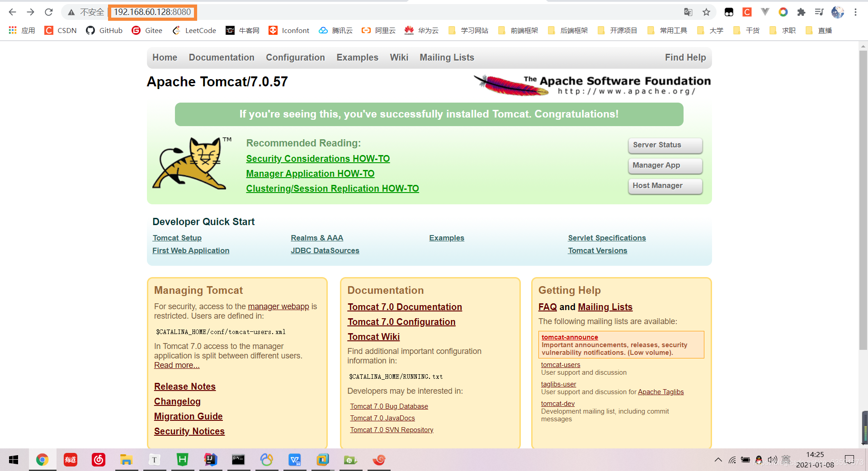Open the LeetCode bookmark

point(194,30)
